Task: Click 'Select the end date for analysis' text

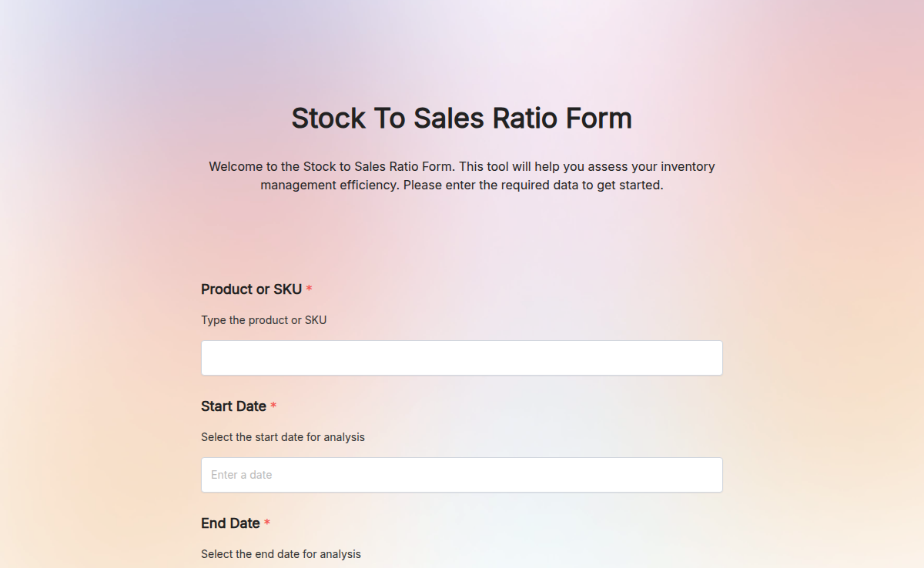Action: coord(280,553)
